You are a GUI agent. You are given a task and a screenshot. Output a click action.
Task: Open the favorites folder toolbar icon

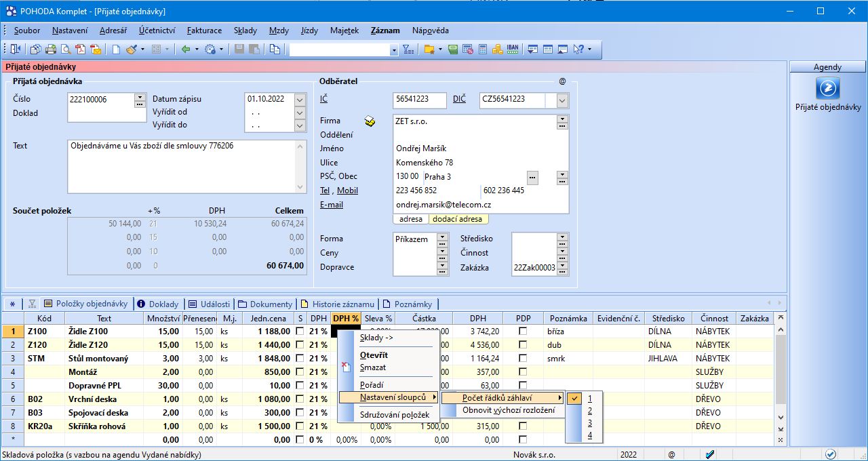coord(429,49)
